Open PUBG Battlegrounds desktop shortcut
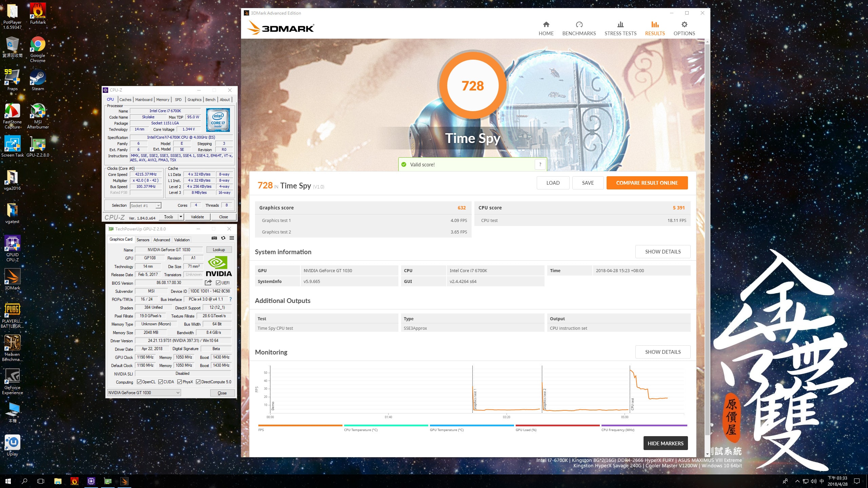The width and height of the screenshot is (868, 488). click(12, 315)
